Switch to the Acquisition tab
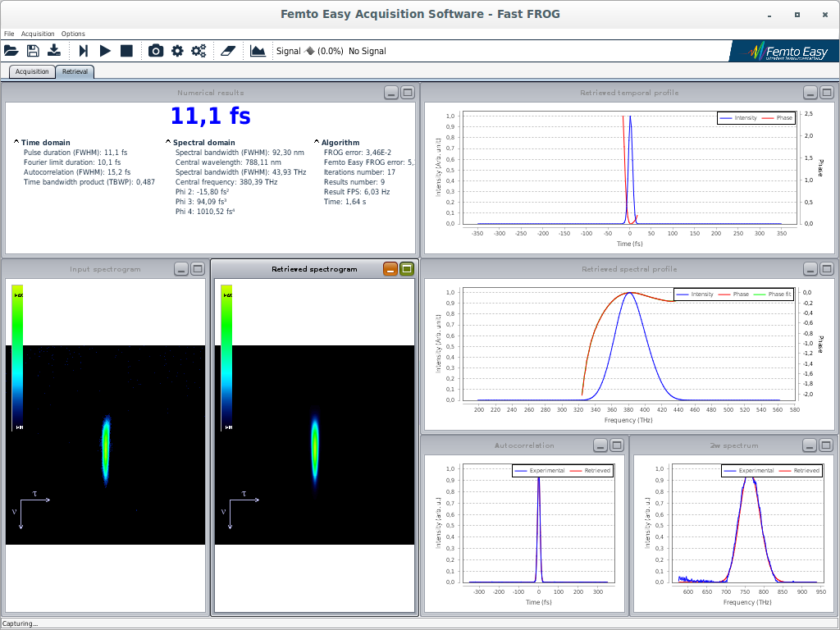Viewport: 840px width, 630px height. [x=33, y=71]
